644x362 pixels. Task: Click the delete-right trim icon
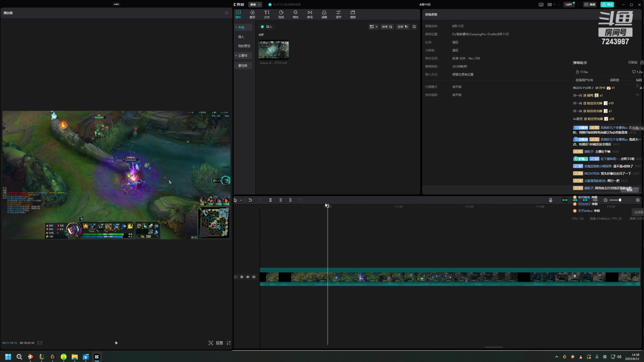[x=290, y=200]
